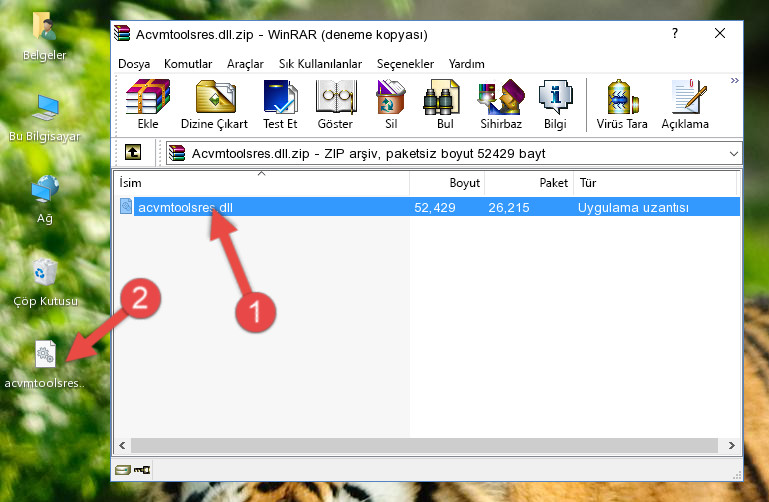Open the Dosya menu

[x=134, y=64]
